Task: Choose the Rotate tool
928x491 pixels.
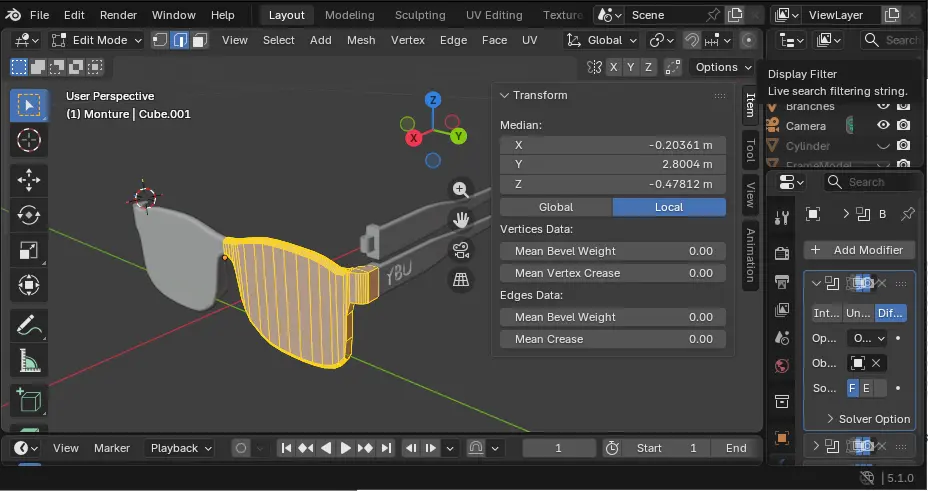Action: click(x=28, y=215)
